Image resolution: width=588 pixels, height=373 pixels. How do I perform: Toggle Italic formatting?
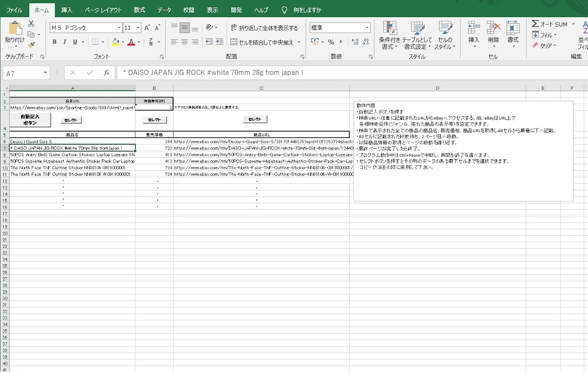[65, 42]
